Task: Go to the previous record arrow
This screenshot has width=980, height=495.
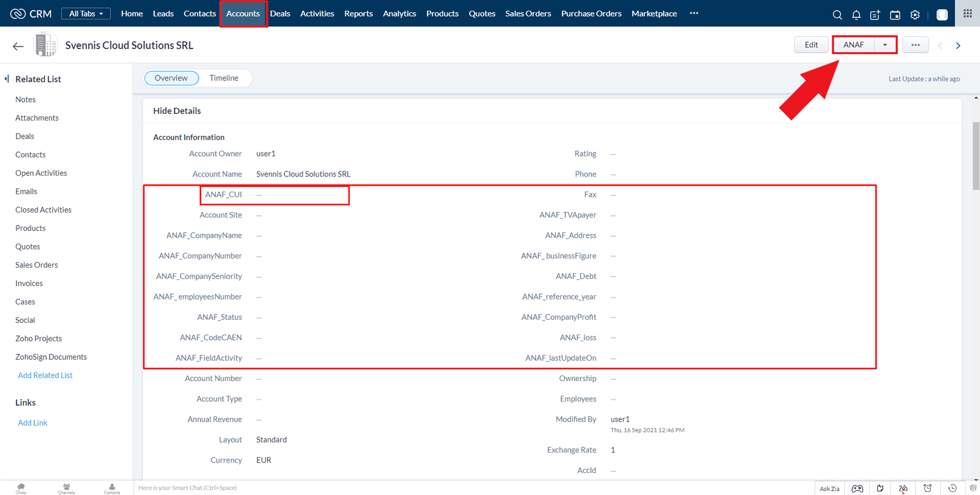Action: tap(940, 45)
